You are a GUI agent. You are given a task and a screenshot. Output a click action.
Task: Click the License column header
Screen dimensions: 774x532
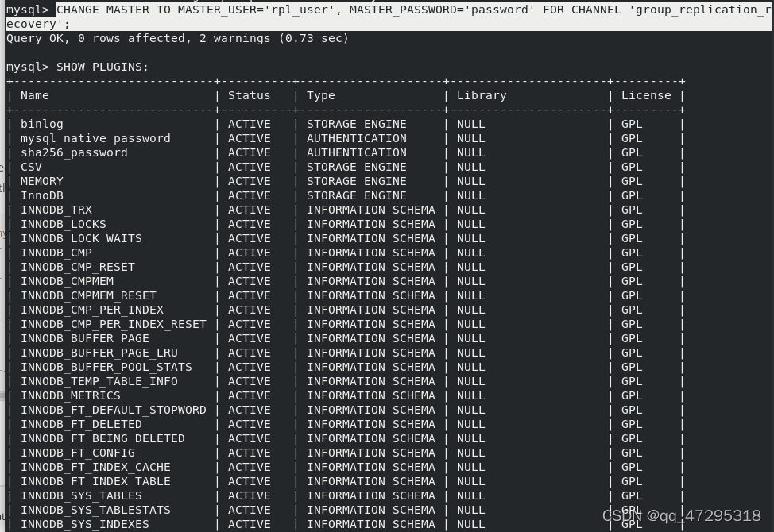[645, 95]
